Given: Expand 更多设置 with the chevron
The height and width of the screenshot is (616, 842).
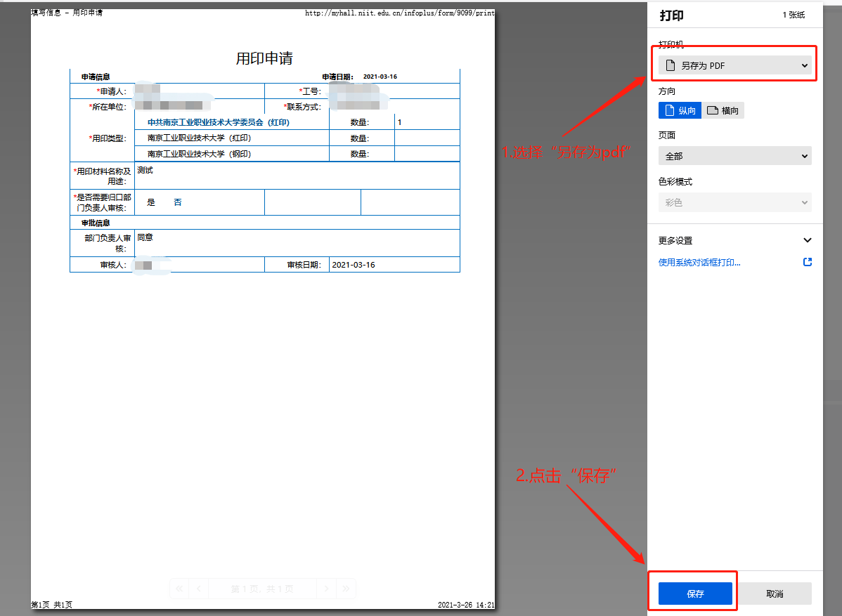Looking at the screenshot, I should click(807, 240).
